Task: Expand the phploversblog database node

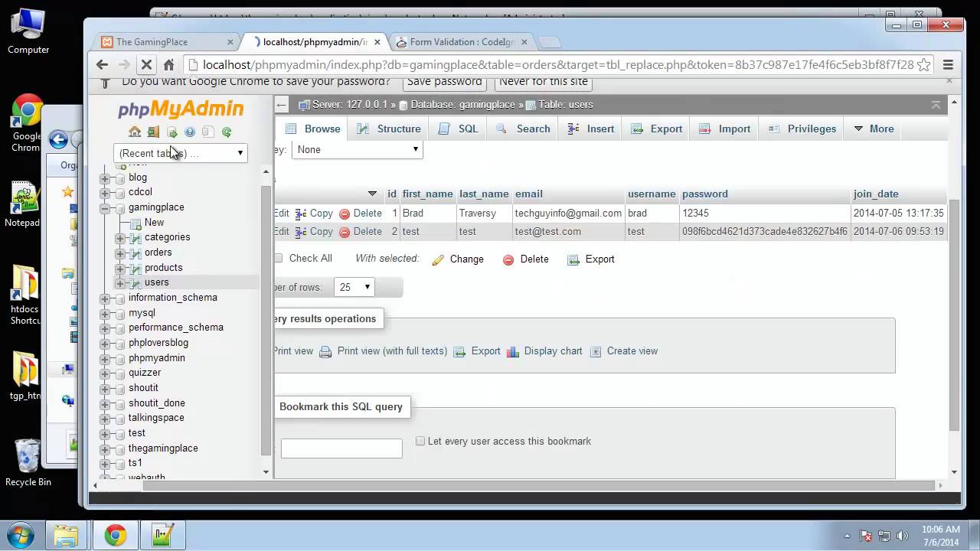Action: 105,343
